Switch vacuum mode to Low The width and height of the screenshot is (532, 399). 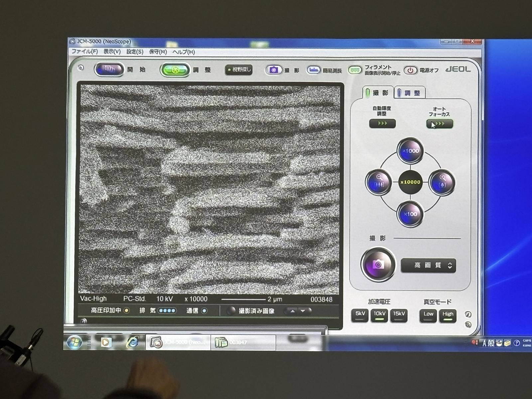point(428,315)
